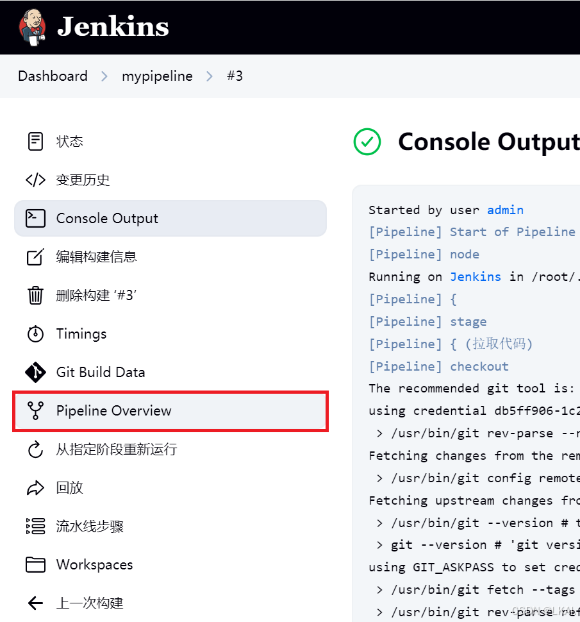Viewport: 580px width, 622px height.
Task: Click the previous build left arrow icon
Action: pyautogui.click(x=35, y=603)
